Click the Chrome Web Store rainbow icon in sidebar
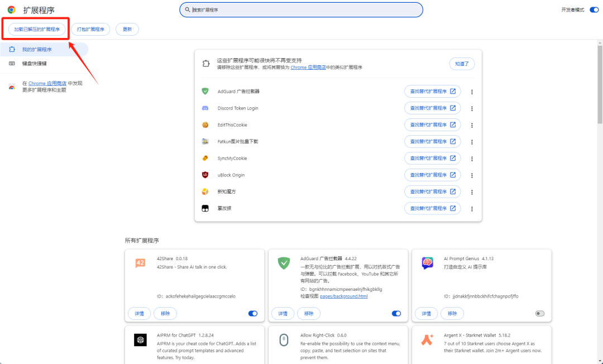Viewport: 603px width, 364px height. click(12, 87)
